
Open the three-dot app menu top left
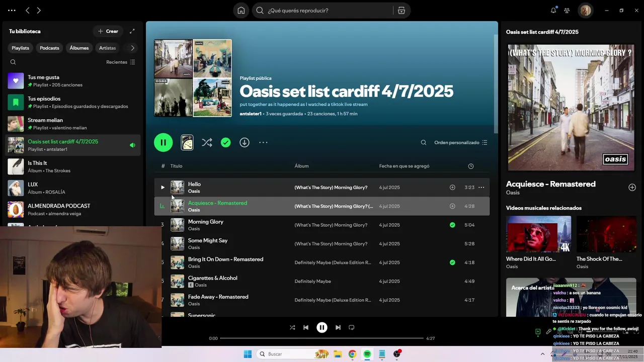12,11
